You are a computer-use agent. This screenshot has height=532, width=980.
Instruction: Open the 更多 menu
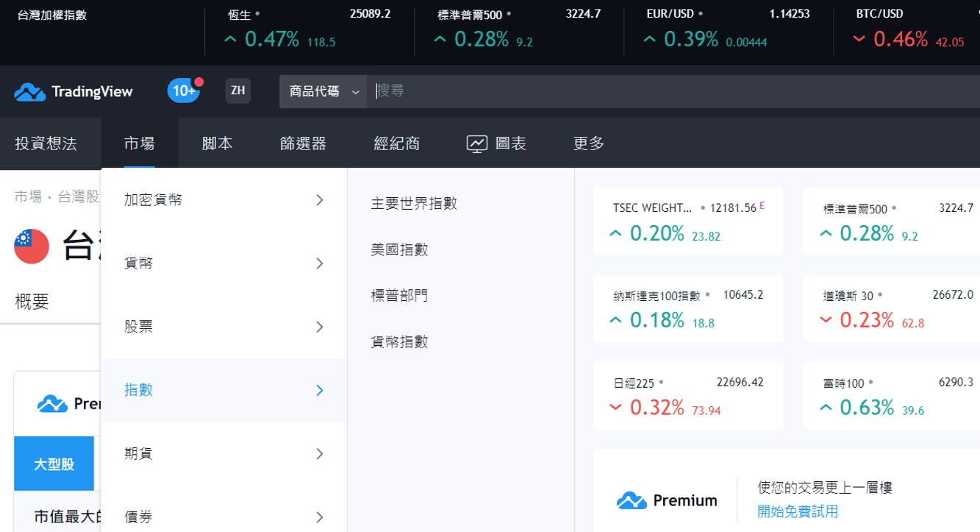[x=587, y=143]
